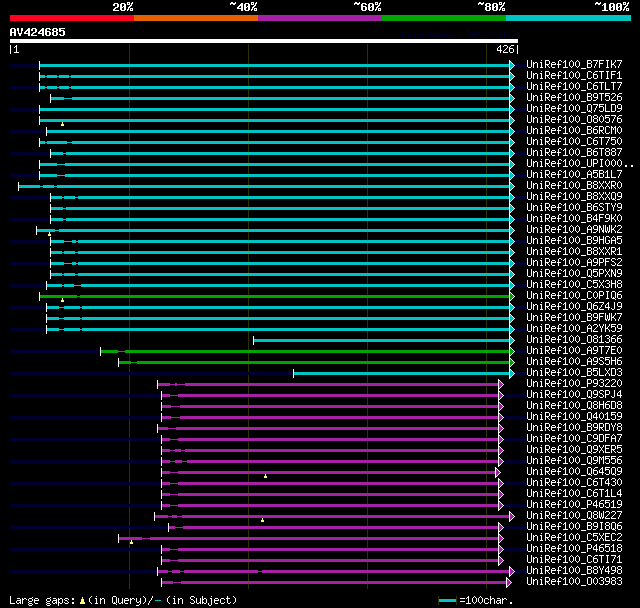This screenshot has height=608, width=640.
Task: Click the red 20% identity legend segment
Action: 72,18
